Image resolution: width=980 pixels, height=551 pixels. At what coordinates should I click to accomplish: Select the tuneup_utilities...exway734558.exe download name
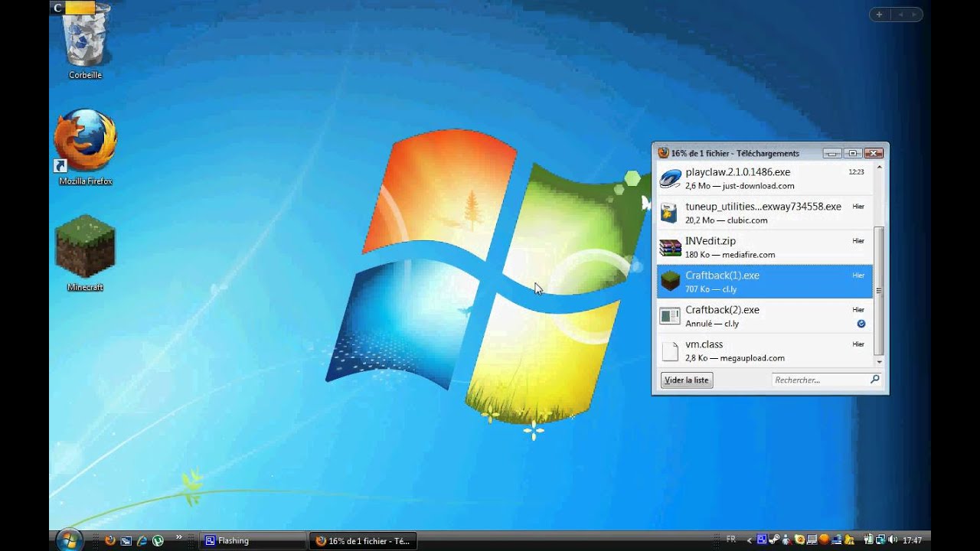(763, 207)
